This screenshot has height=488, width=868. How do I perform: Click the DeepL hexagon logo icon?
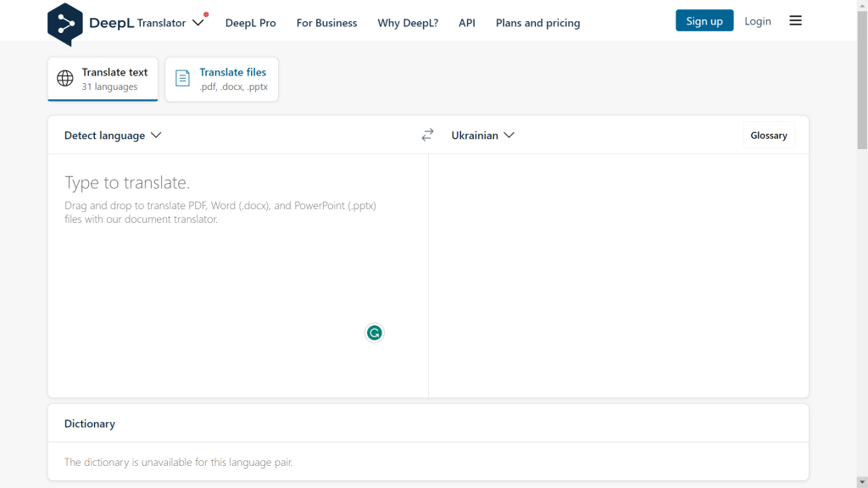(65, 24)
